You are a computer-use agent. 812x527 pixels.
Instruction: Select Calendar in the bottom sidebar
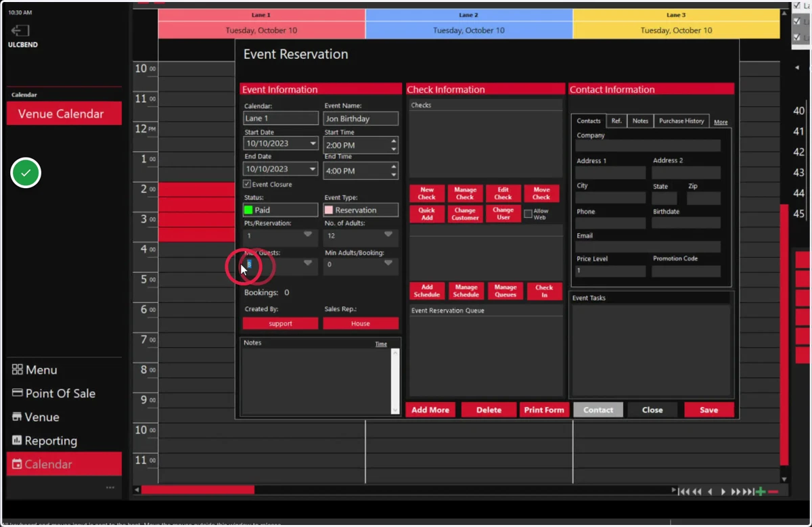(64, 464)
